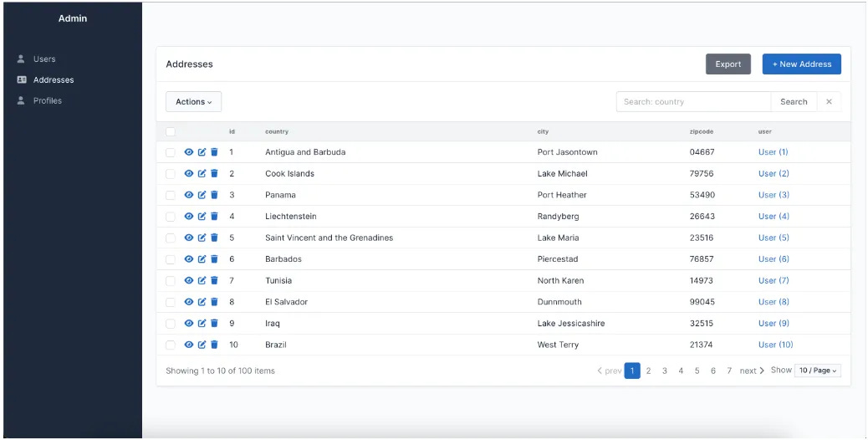
Task: Create a new address with + New Address
Action: click(802, 64)
